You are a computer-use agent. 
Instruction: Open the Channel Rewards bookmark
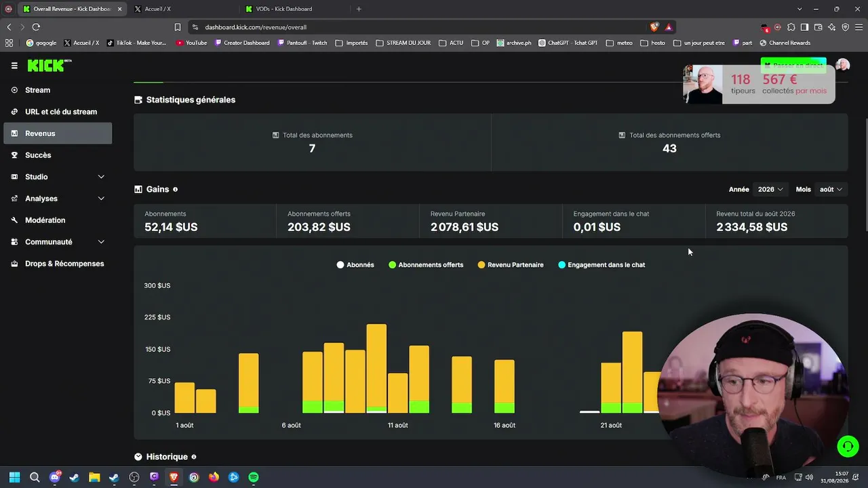click(785, 43)
